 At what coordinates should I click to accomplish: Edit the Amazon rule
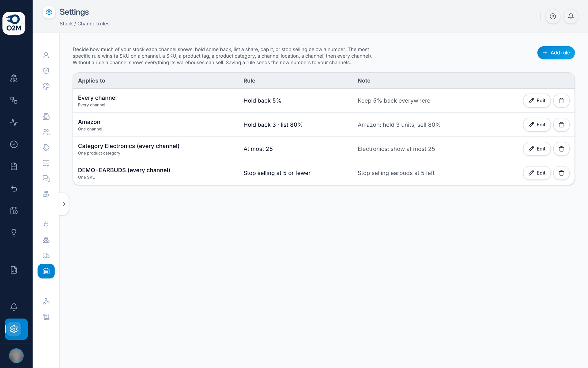[537, 125]
